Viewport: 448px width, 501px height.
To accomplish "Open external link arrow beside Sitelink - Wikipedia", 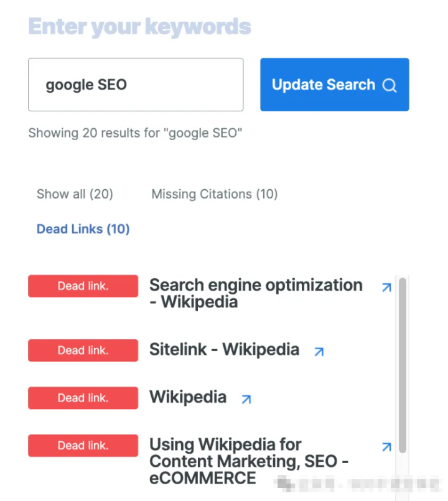I will 319,352.
